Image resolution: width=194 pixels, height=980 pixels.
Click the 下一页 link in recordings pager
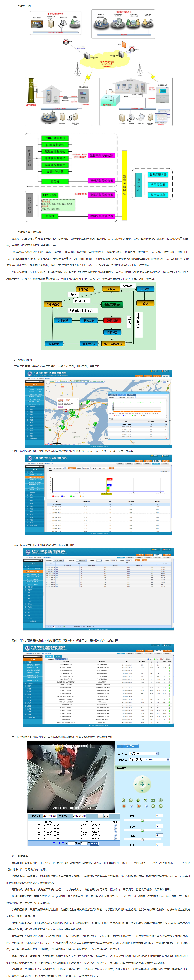(x=61, y=843)
